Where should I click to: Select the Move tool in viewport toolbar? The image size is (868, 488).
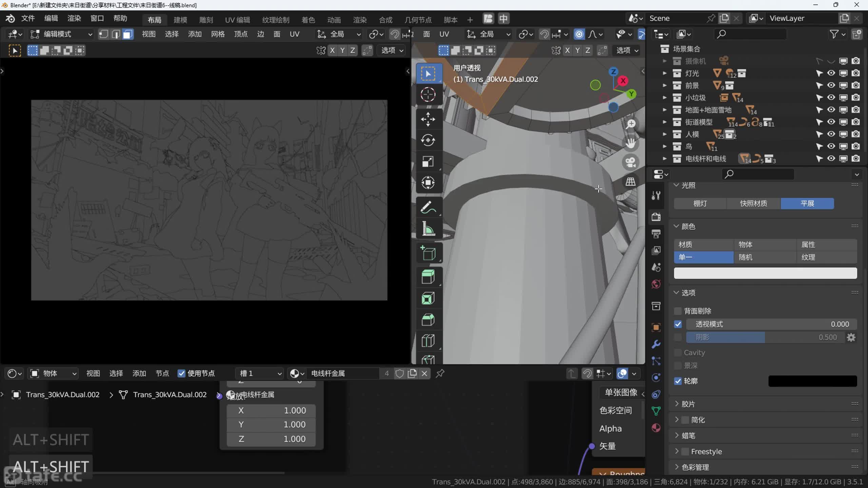click(428, 119)
